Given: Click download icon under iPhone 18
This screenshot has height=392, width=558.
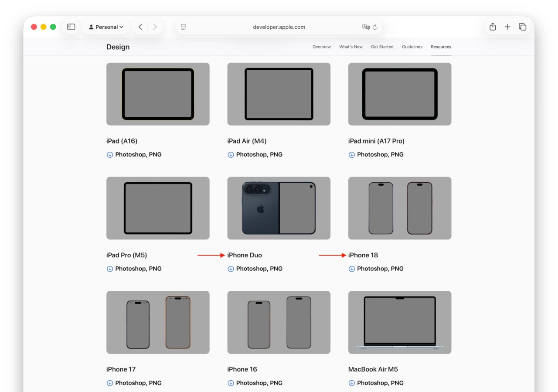Looking at the screenshot, I should pyautogui.click(x=352, y=269).
